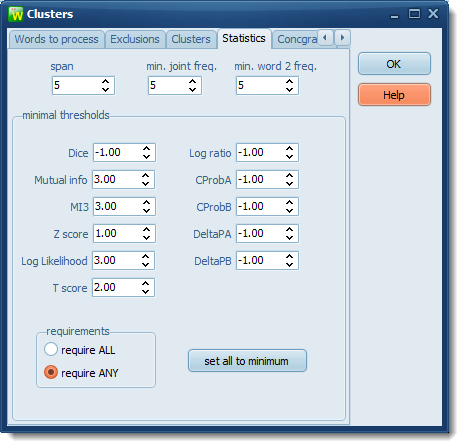The height and width of the screenshot is (448, 464).
Task: Increase the CProbB threshold
Action: click(290, 202)
